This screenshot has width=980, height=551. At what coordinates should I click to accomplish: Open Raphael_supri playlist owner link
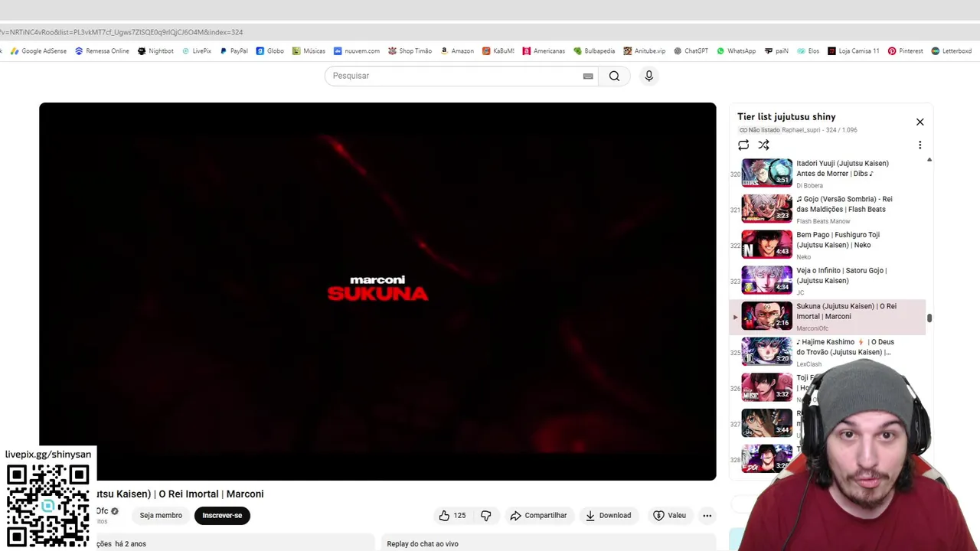(801, 130)
